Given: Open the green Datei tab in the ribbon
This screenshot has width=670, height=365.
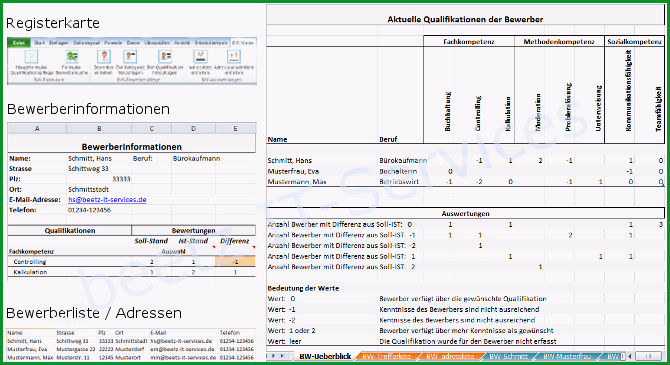Looking at the screenshot, I should tap(19, 43).
